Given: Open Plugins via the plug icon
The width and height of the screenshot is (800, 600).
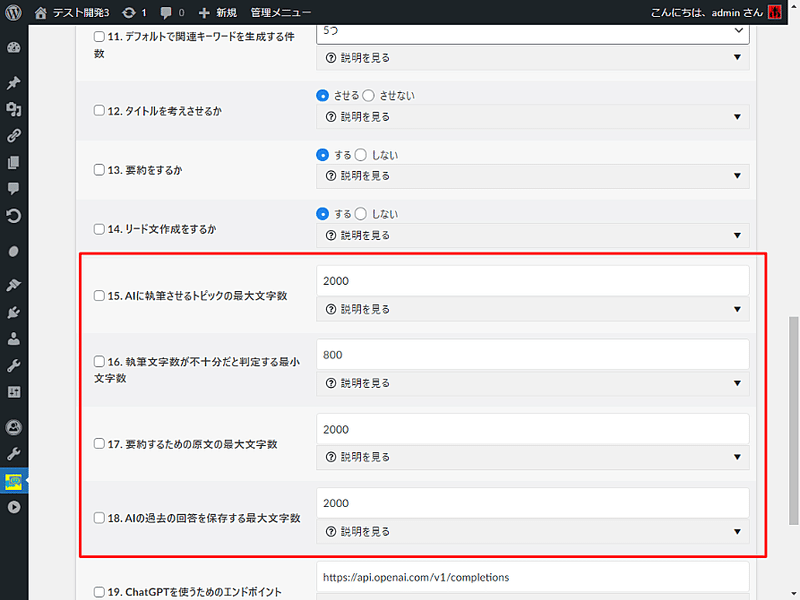Looking at the screenshot, I should 14,312.
